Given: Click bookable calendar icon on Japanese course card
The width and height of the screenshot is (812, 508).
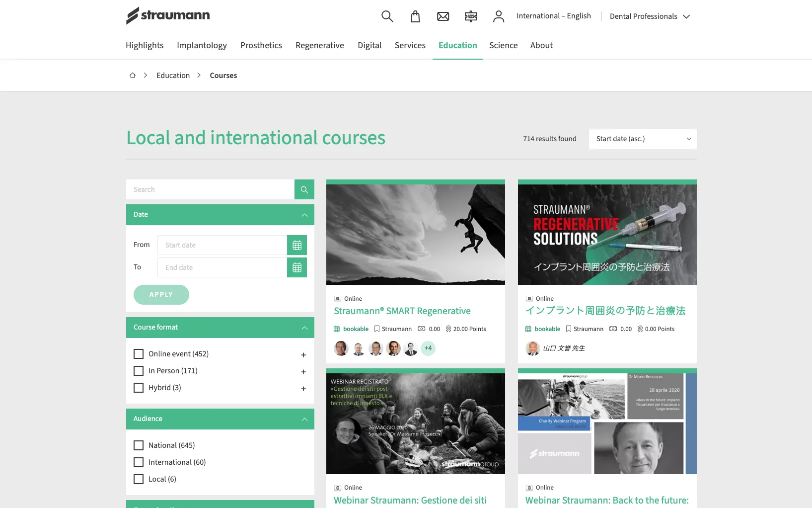Looking at the screenshot, I should (528, 329).
